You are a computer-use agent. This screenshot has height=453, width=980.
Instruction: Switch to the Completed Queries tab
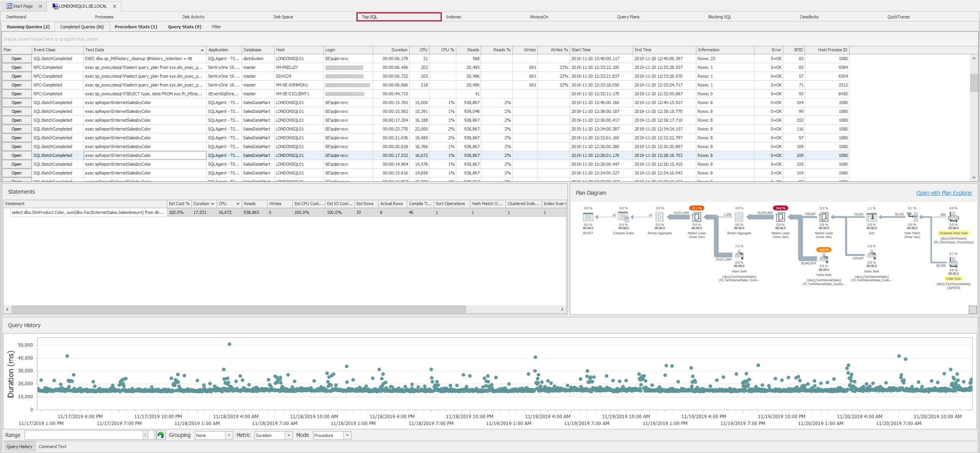(82, 27)
